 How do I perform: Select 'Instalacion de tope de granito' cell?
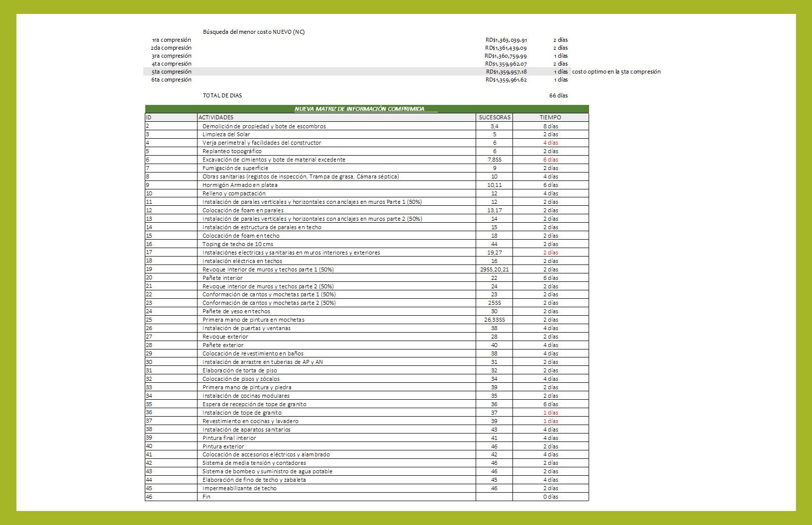point(336,413)
